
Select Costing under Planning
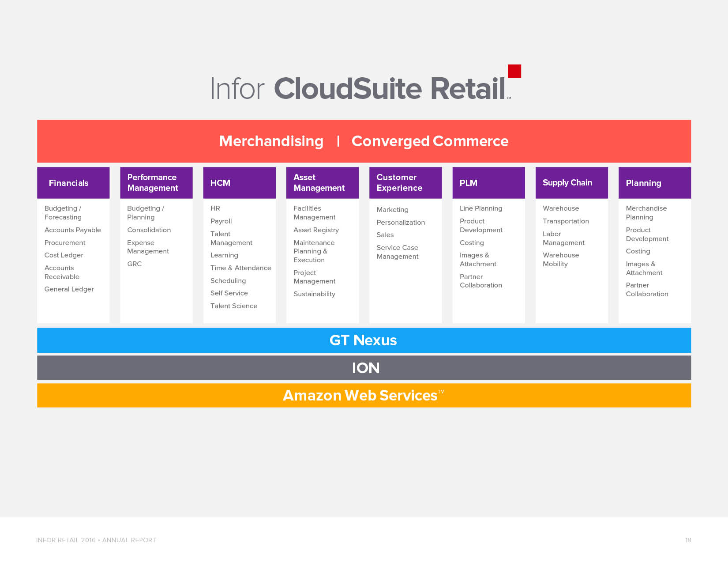[x=638, y=251]
